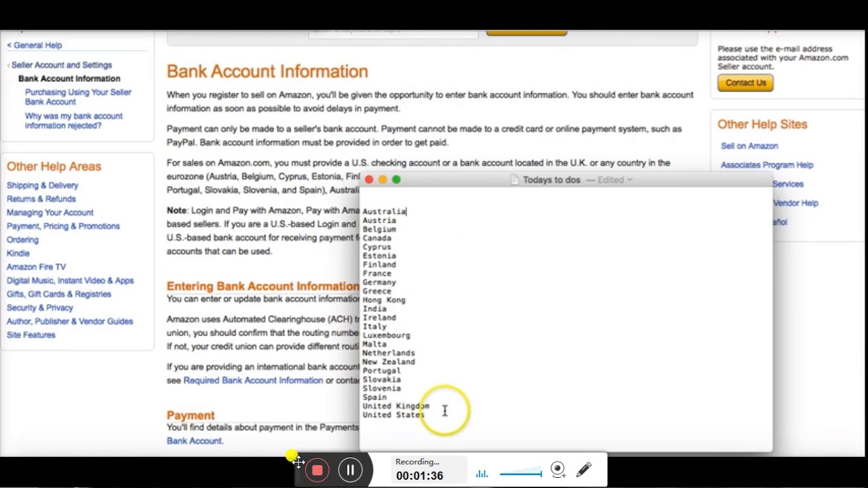Adjust the recorder volume slider
This screenshot has width=868, height=488.
[521, 474]
